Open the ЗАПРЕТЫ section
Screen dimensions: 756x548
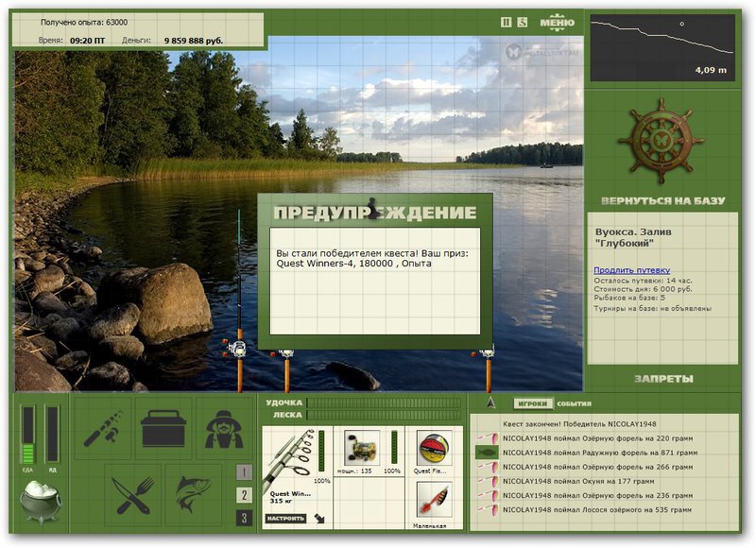(x=663, y=379)
